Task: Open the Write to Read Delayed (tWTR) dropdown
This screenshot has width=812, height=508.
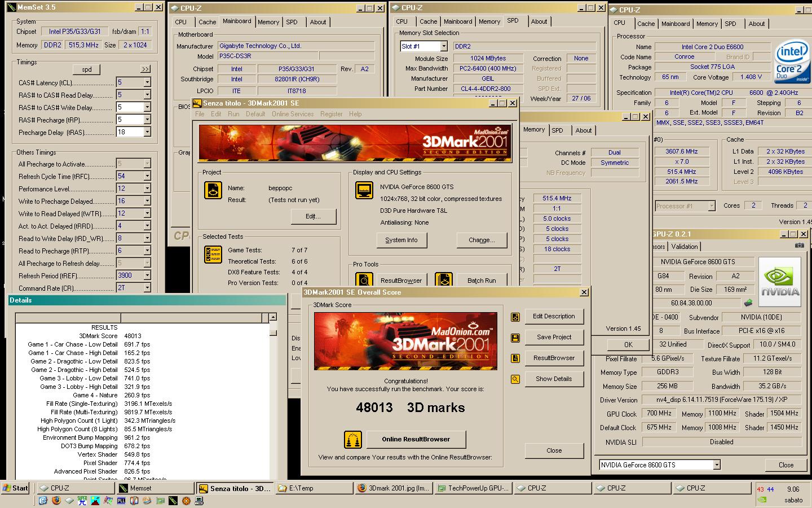Action: [147, 213]
